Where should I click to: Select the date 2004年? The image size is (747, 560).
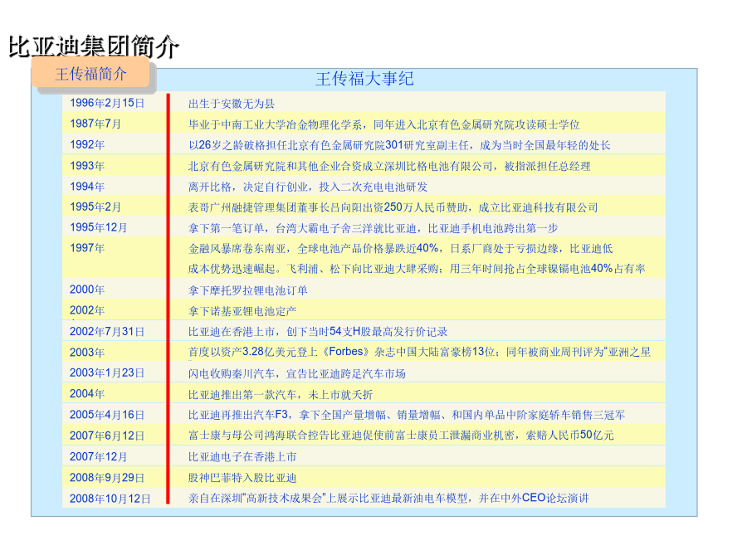87,394
